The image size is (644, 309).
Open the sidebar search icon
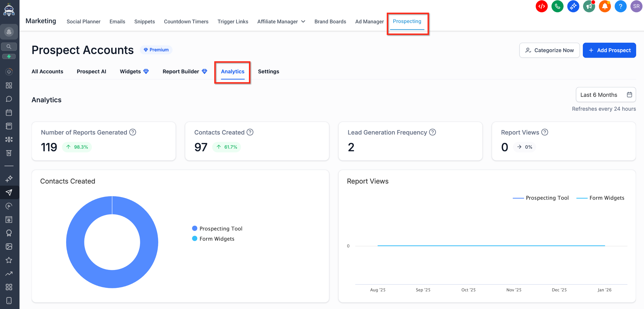pos(9,46)
